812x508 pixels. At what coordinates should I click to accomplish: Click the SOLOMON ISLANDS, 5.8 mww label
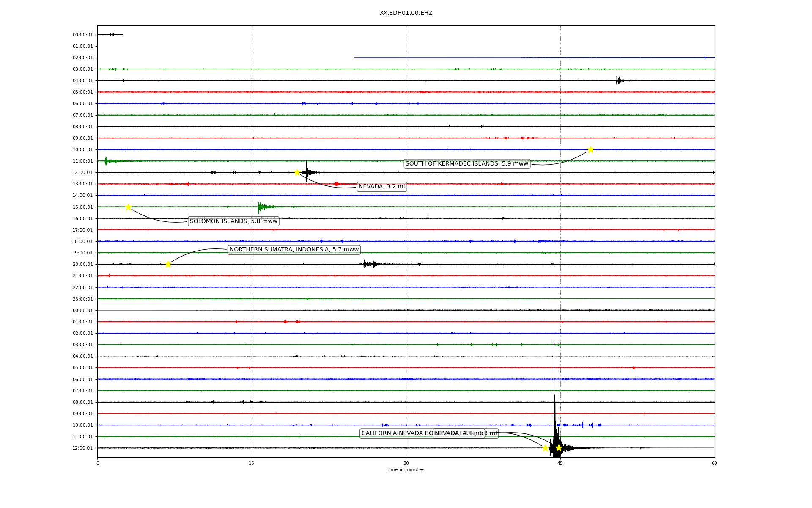233,221
